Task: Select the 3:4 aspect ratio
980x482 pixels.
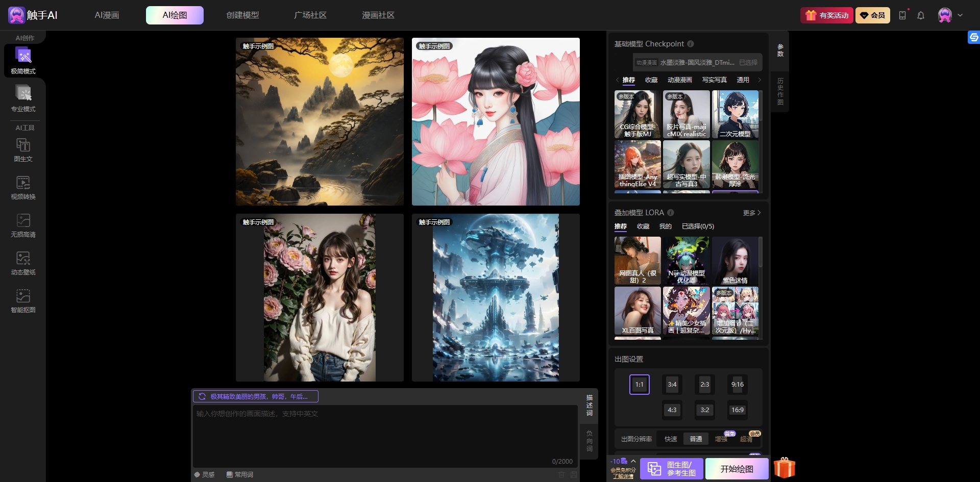Action: coord(672,385)
